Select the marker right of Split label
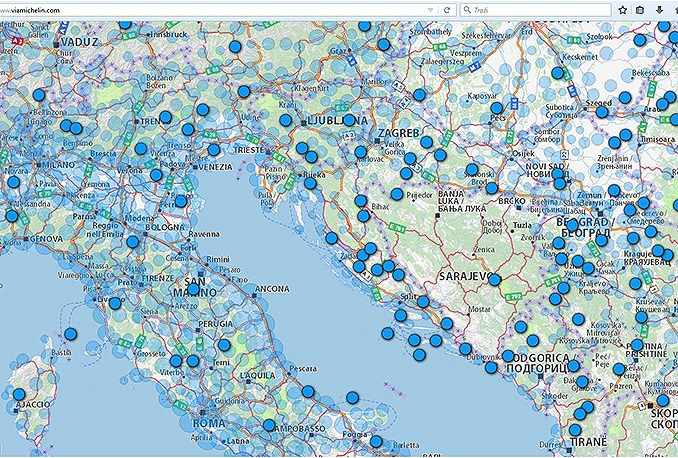The height and width of the screenshot is (458, 678). [x=423, y=301]
